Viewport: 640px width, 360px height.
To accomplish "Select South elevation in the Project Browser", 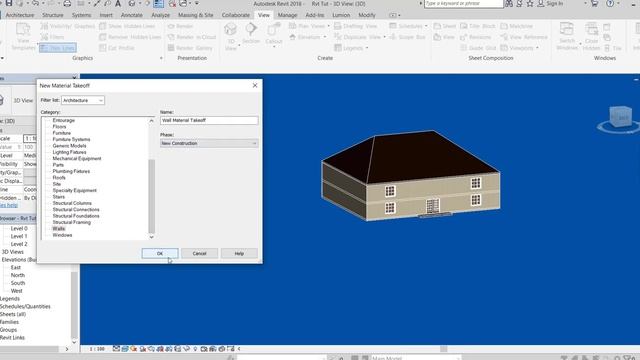I will click(x=18, y=283).
